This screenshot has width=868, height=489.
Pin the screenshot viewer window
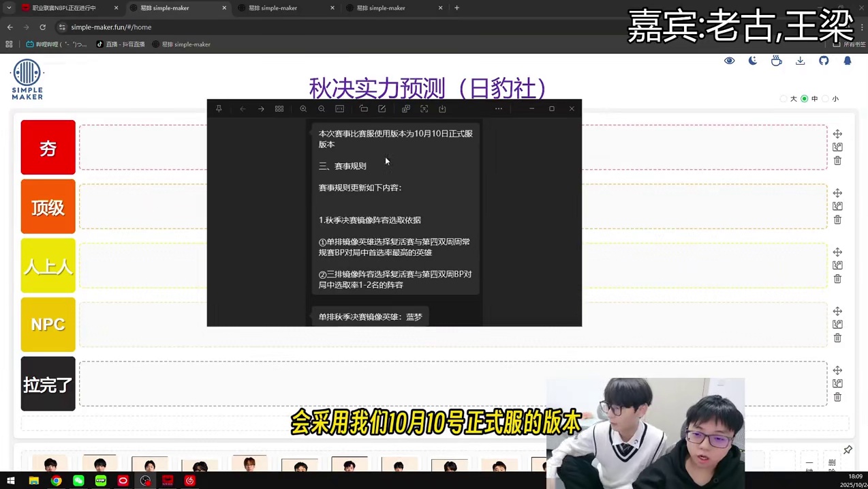[x=219, y=109]
